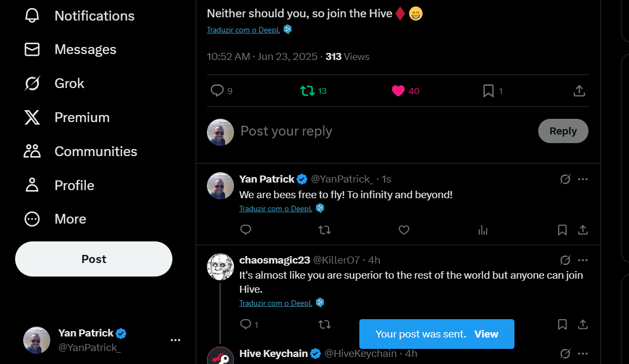Viewport: 629px width, 364px height.
Task: Click the white Post button
Action: [x=94, y=259]
